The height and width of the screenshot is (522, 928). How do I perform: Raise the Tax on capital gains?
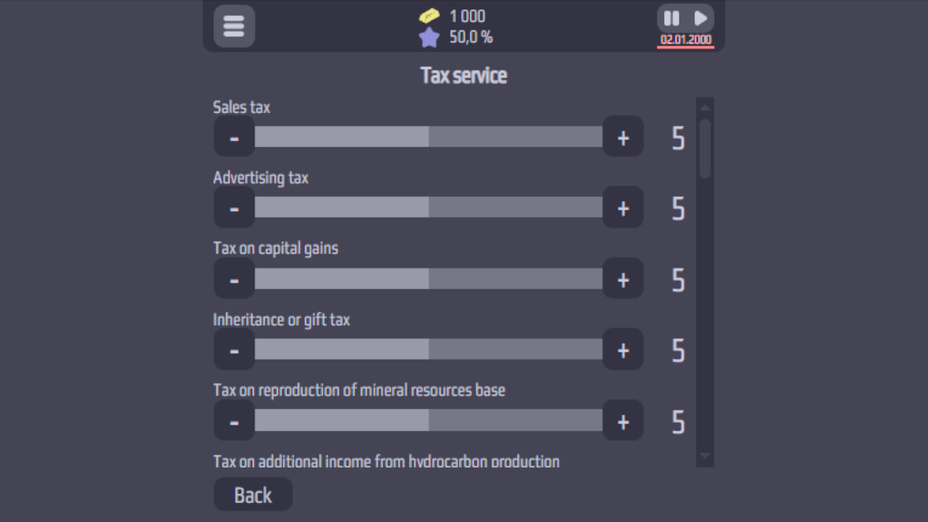(623, 279)
